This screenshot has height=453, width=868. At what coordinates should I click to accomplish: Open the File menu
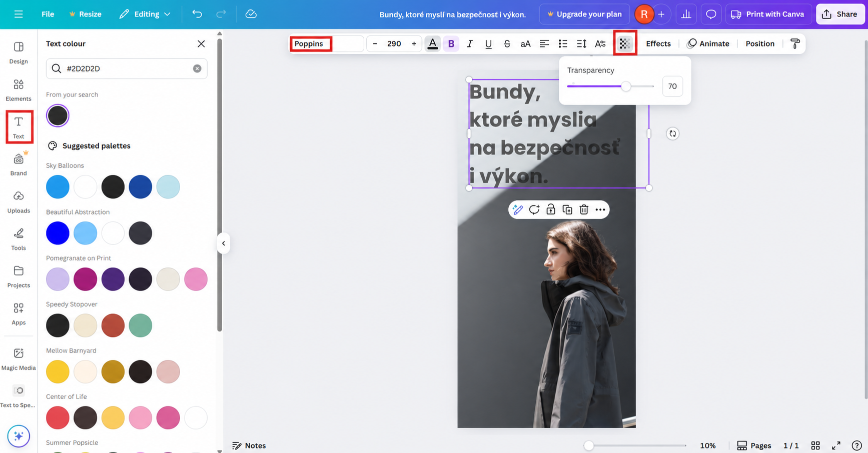pyautogui.click(x=48, y=14)
